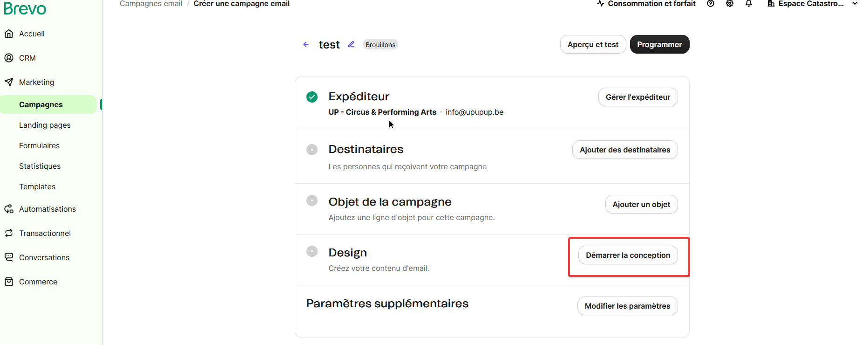Click the Programmer button
Screen dimensions: 868x345
[x=659, y=44]
